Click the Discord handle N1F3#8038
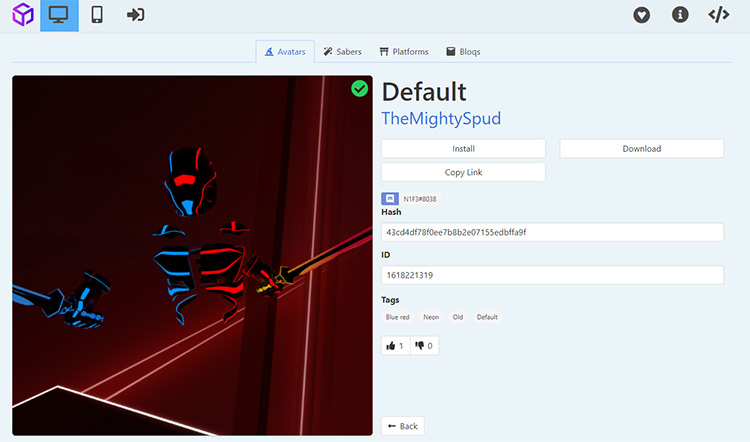Image resolution: width=750 pixels, height=442 pixels. 419,199
